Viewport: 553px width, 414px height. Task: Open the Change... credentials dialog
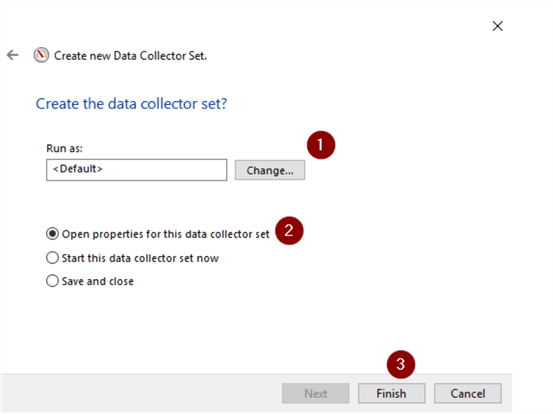click(270, 170)
